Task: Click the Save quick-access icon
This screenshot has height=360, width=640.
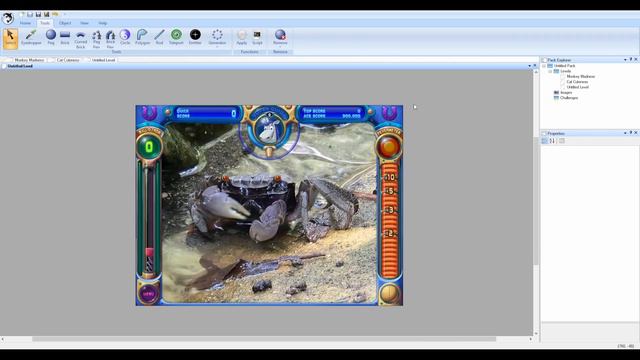Action: 38,14
